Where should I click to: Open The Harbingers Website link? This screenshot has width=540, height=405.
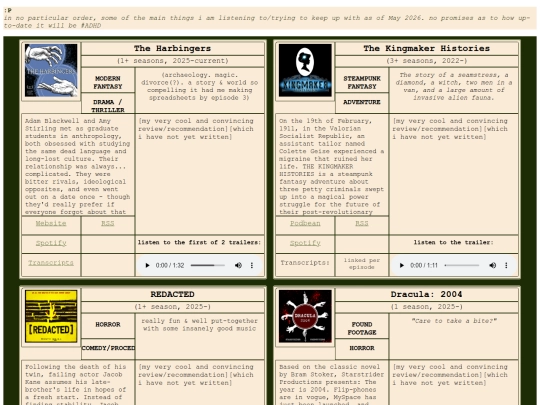[x=51, y=223]
